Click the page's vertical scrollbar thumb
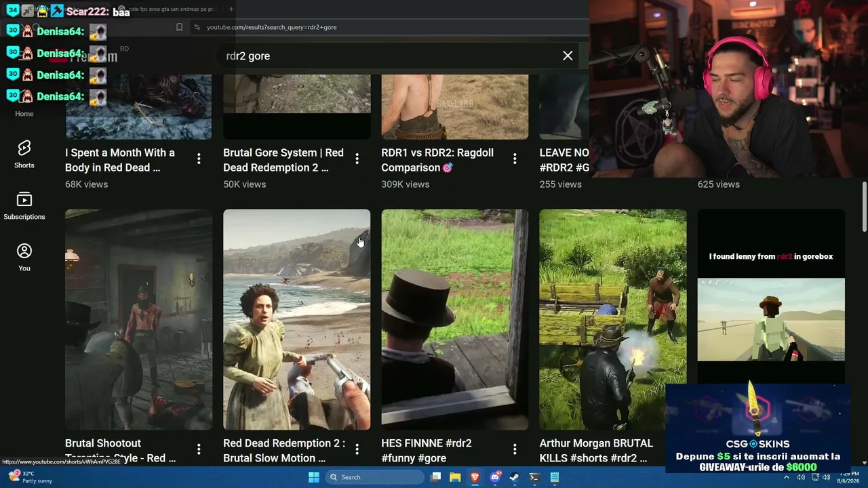Viewport: 868px width, 488px height. tap(864, 207)
